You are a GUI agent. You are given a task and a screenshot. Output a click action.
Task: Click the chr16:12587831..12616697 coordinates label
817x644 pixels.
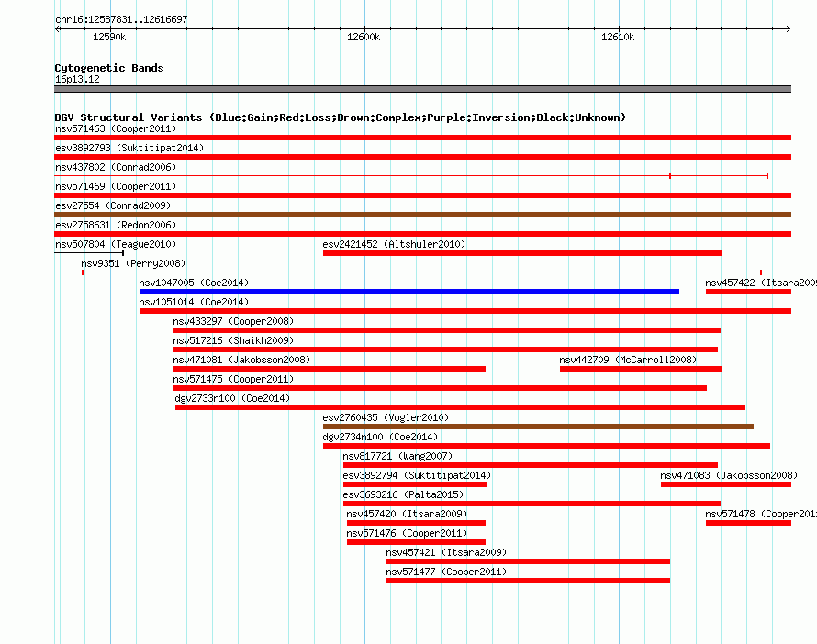pyautogui.click(x=121, y=19)
